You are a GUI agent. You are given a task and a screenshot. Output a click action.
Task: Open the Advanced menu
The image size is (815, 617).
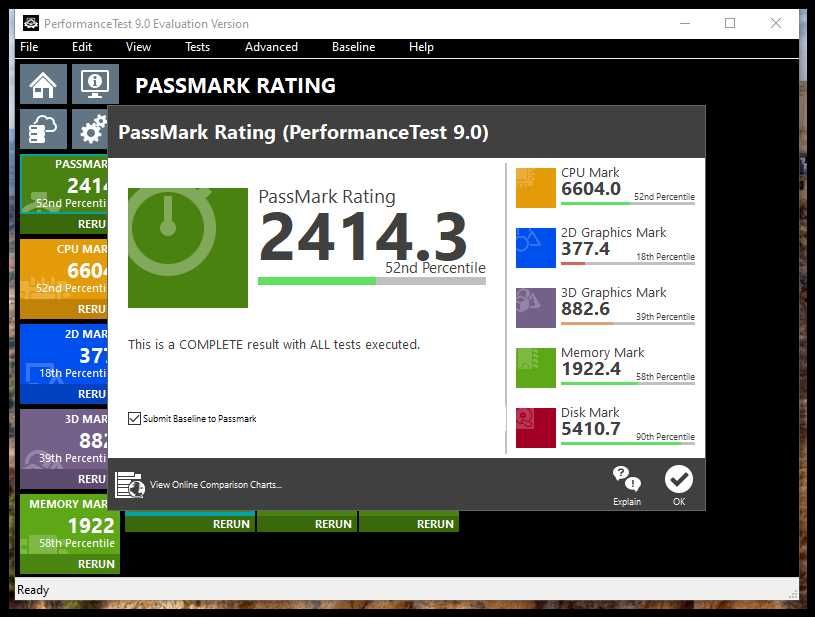pos(271,47)
